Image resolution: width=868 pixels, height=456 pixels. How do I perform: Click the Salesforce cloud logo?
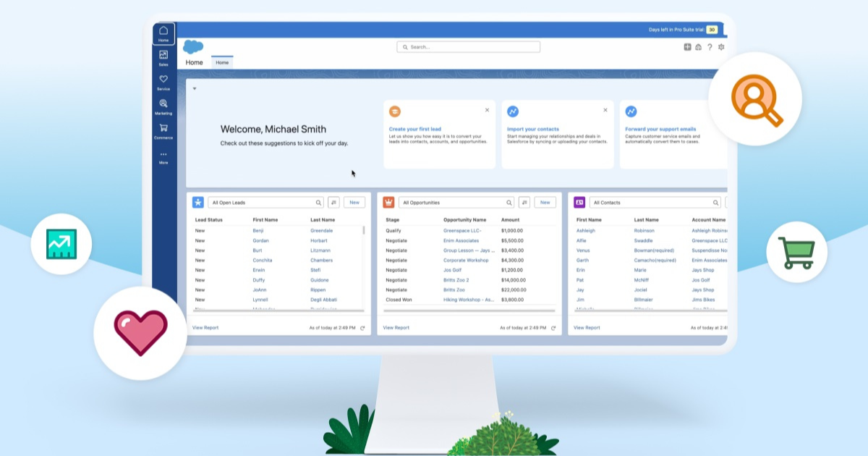click(x=193, y=47)
